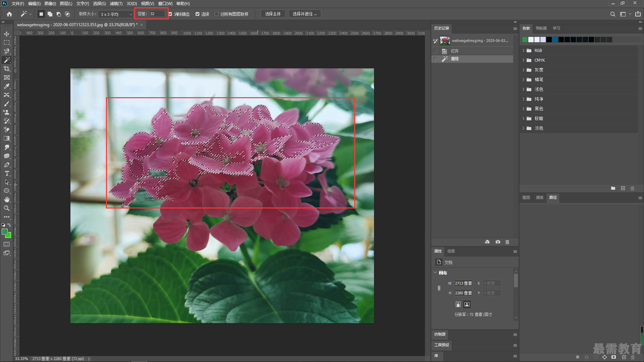Choose Subtract from selection mode icon
The image size is (644, 362).
(x=59, y=14)
